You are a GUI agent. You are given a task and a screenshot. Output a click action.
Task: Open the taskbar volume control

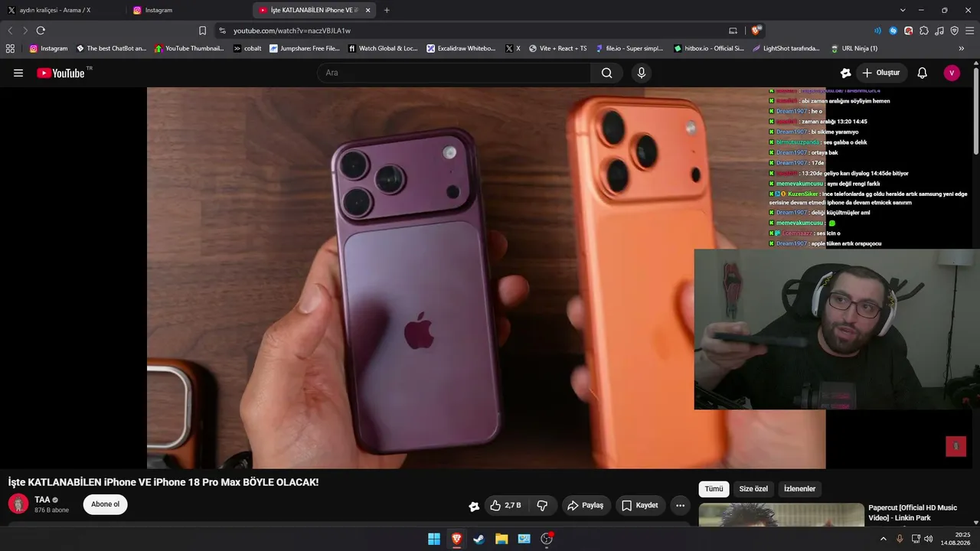(x=929, y=539)
